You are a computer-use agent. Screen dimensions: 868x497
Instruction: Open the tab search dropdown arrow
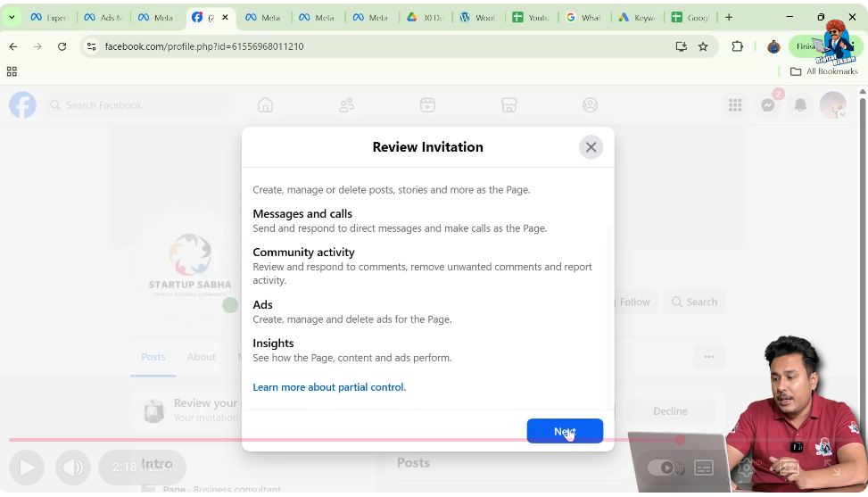tap(12, 17)
